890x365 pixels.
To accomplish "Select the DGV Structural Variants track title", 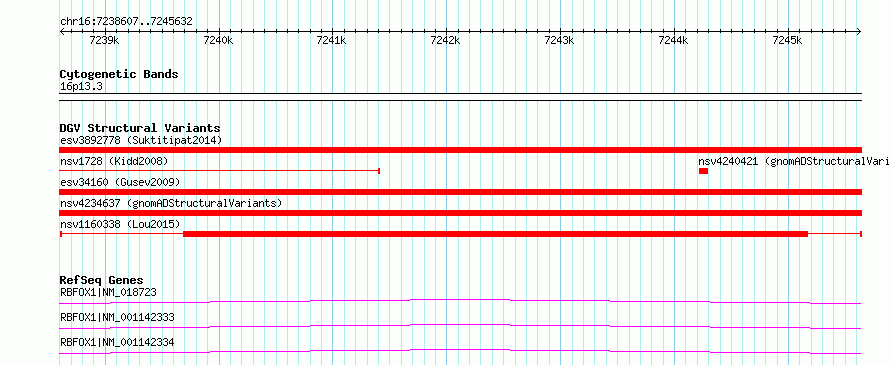I will click(140, 128).
